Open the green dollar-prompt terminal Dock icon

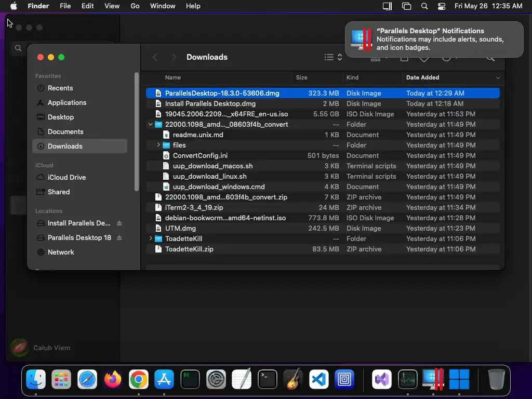coord(190,379)
